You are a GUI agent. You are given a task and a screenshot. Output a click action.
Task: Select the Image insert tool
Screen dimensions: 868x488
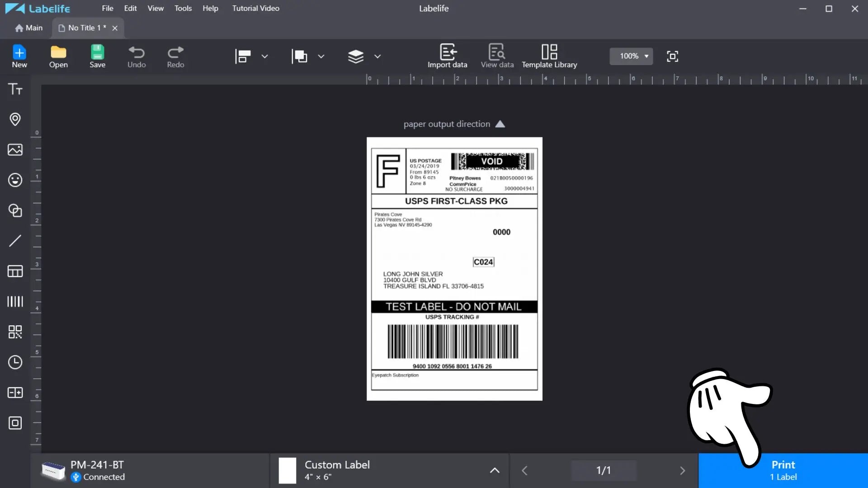click(15, 150)
